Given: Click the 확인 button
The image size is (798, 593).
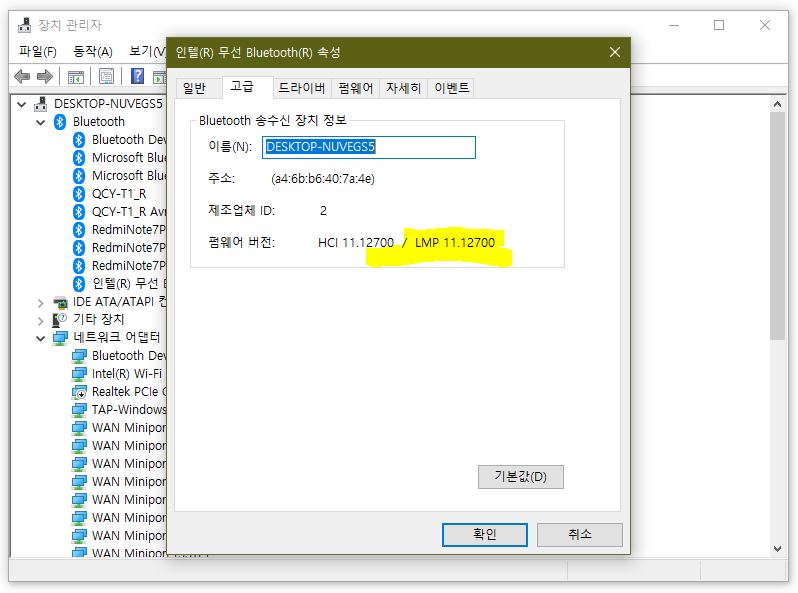Looking at the screenshot, I should 484,534.
